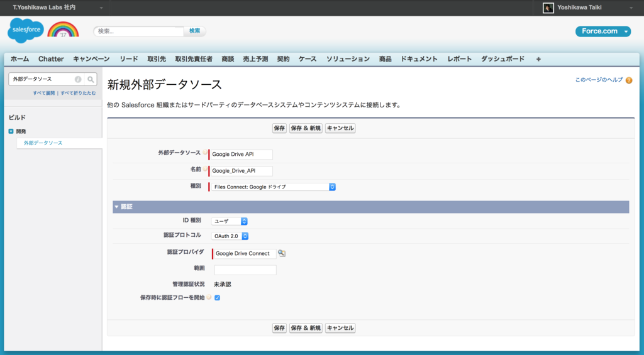Click the plus icon for all tabs
The height and width of the screenshot is (355, 644).
[x=538, y=59]
